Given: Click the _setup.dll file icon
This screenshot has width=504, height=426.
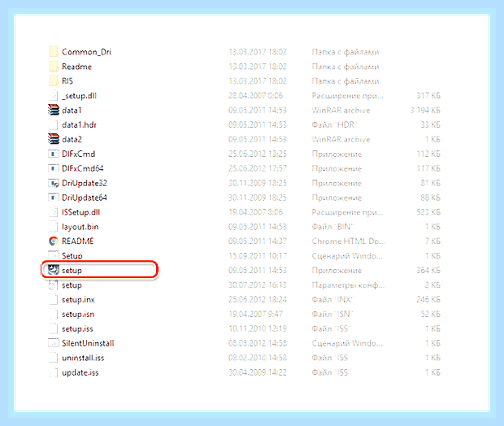Looking at the screenshot, I should point(54,95).
